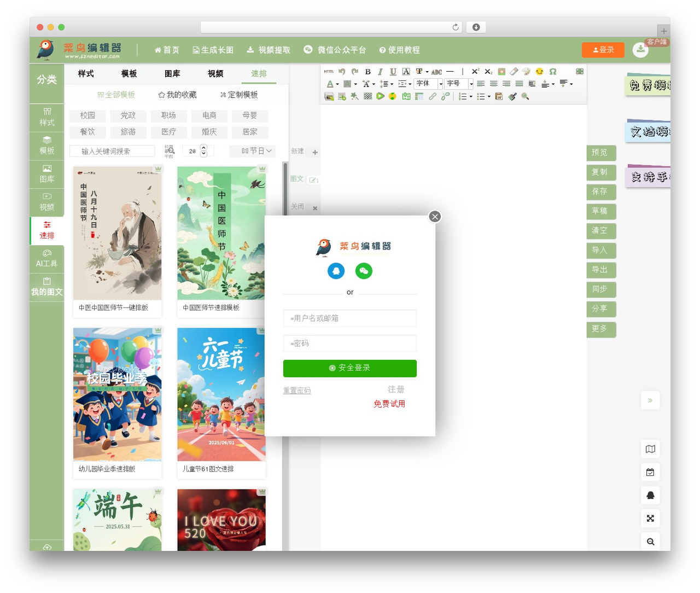Toggle subscript formatting
Image resolution: width=700 pixels, height=593 pixels.
coord(488,72)
